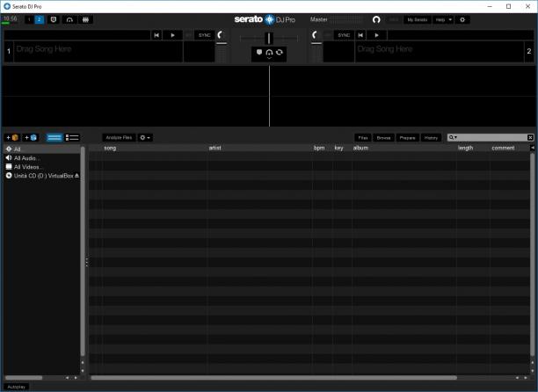
Task: Jump to track start on deck 1
Action: (x=156, y=35)
